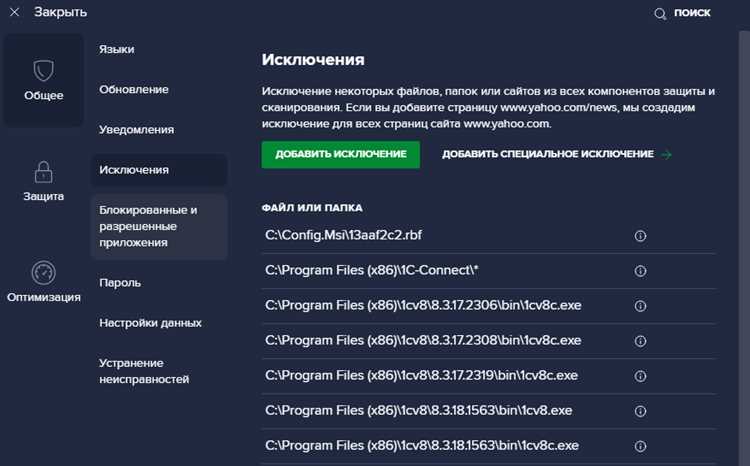Click green arrow next to special exception
The width and height of the screenshot is (750, 466).
pyautogui.click(x=666, y=155)
